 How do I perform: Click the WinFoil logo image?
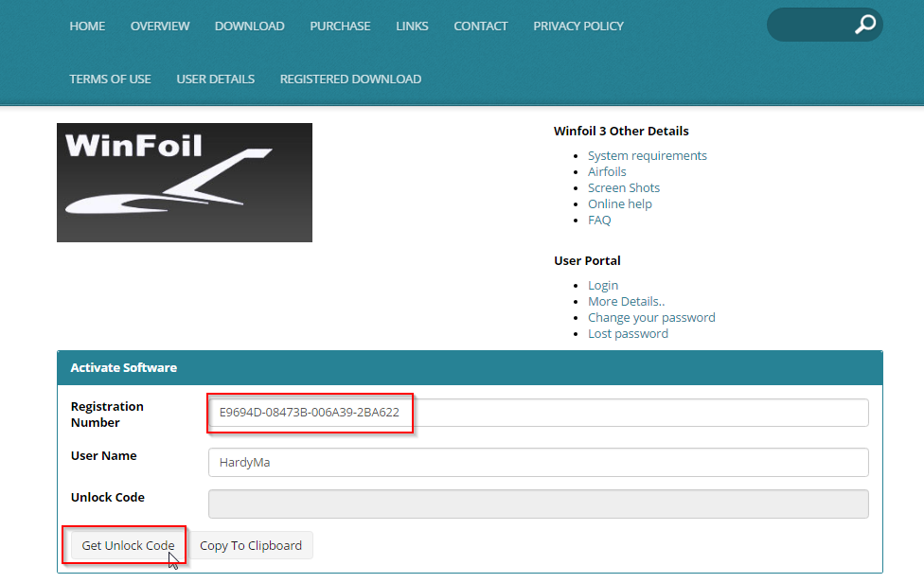coord(185,183)
